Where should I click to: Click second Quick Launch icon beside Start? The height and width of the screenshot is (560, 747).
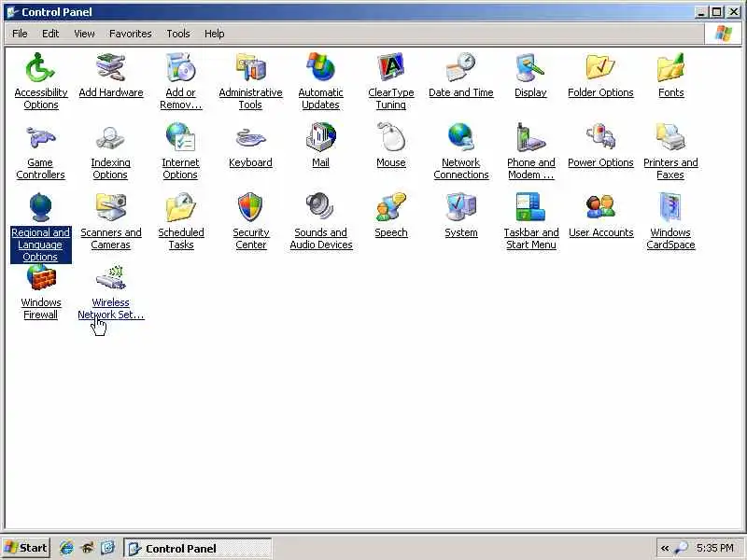click(x=87, y=548)
